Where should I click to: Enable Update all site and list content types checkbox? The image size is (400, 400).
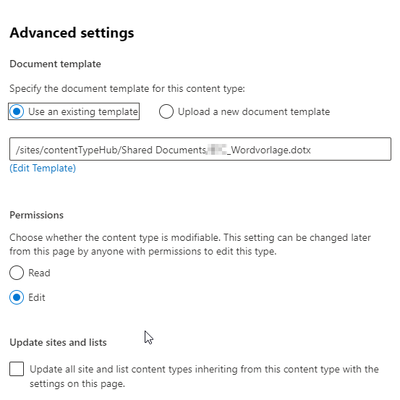(x=17, y=369)
